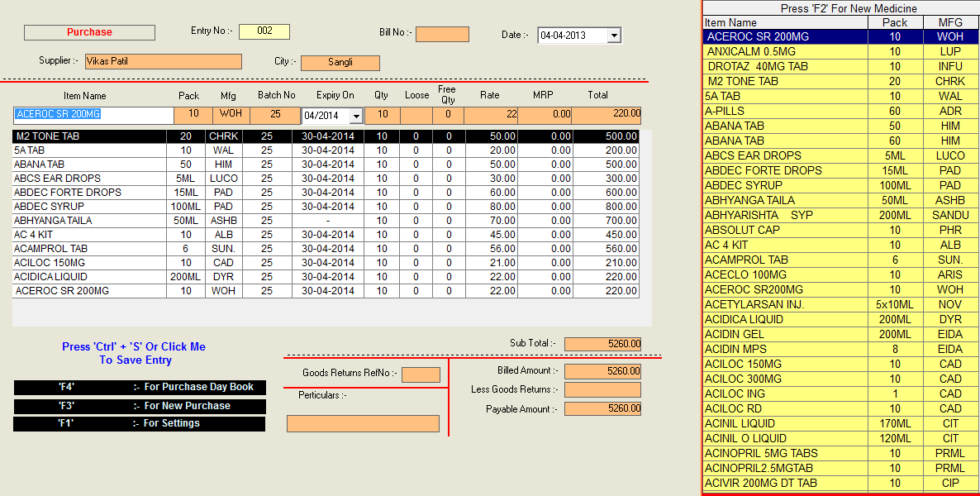980x496 pixels.
Task: Click the Payable Amount field
Action: (x=602, y=409)
